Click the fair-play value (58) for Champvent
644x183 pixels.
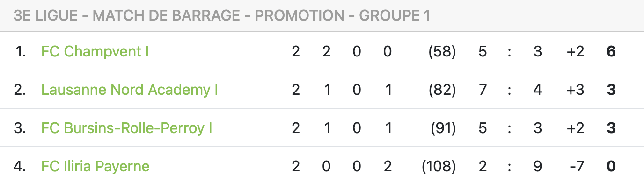(442, 51)
